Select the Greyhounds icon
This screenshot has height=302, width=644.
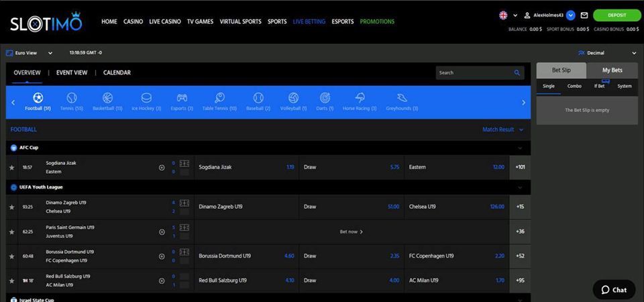click(x=402, y=98)
